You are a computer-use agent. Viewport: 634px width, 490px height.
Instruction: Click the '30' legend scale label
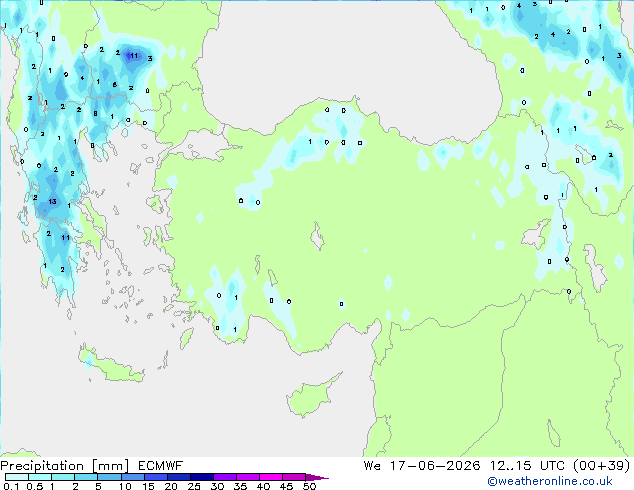click(x=217, y=486)
